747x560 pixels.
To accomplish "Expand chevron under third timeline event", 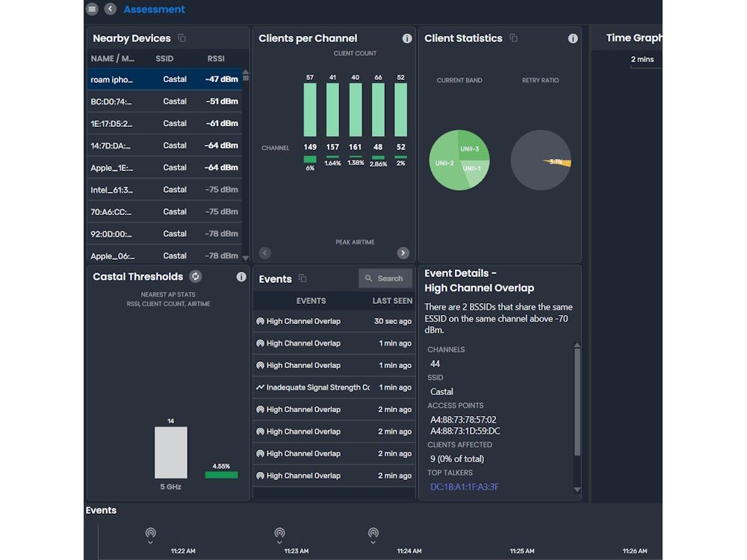I will pos(373,542).
